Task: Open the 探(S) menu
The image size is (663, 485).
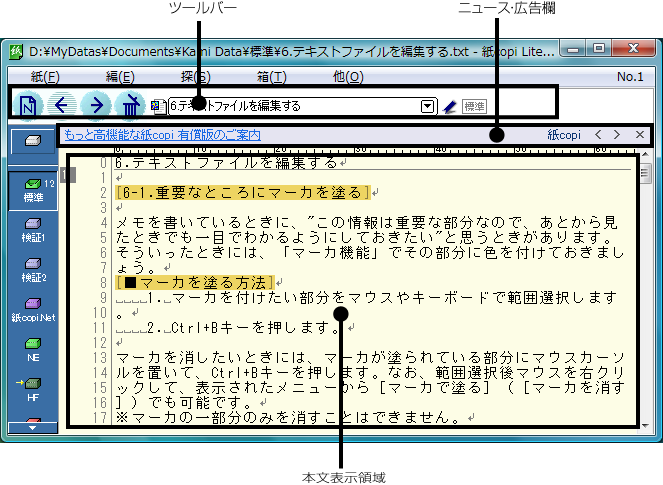Action: 197,76
